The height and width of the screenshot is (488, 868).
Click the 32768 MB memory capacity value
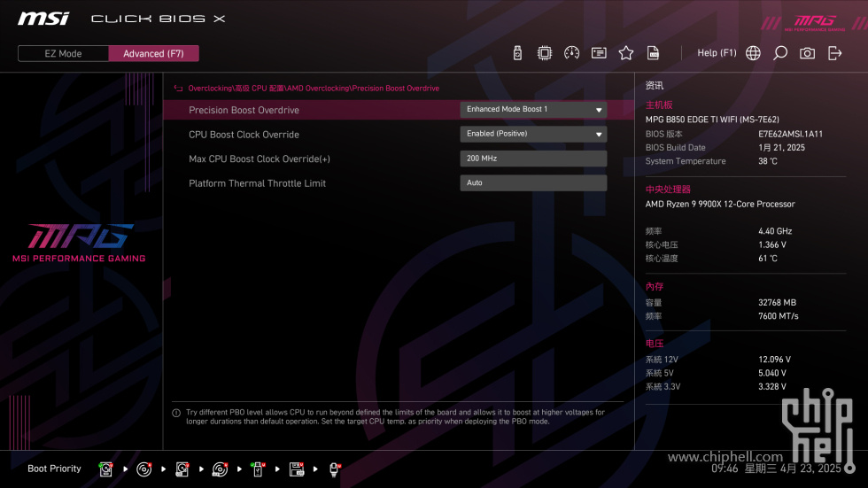point(778,303)
